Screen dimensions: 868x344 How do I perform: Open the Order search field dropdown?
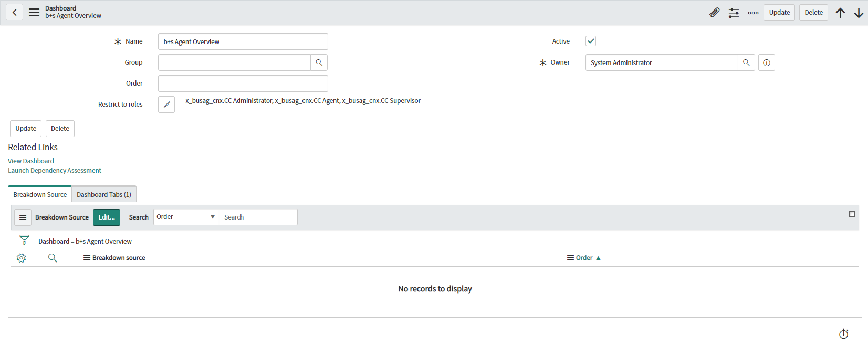pos(186,217)
